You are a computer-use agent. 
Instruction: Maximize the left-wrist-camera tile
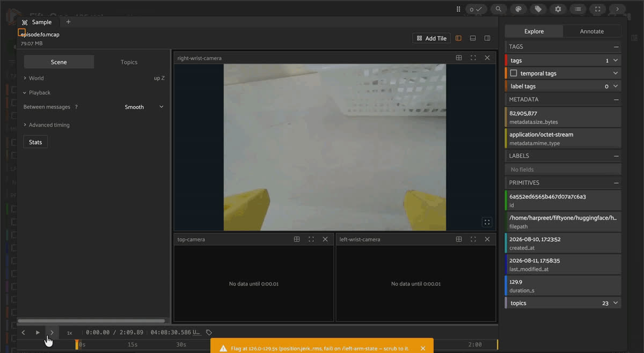coord(473,239)
